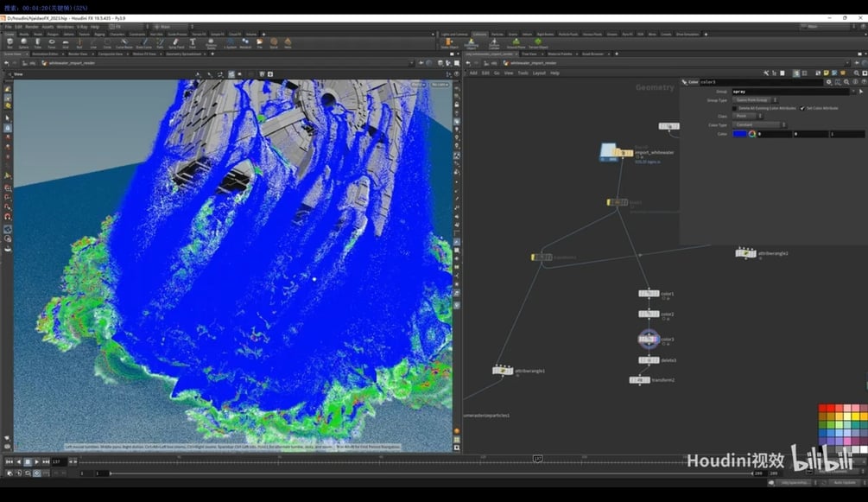This screenshot has width=868, height=502.
Task: Select the Helix shelf tool
Action: [x=288, y=42]
